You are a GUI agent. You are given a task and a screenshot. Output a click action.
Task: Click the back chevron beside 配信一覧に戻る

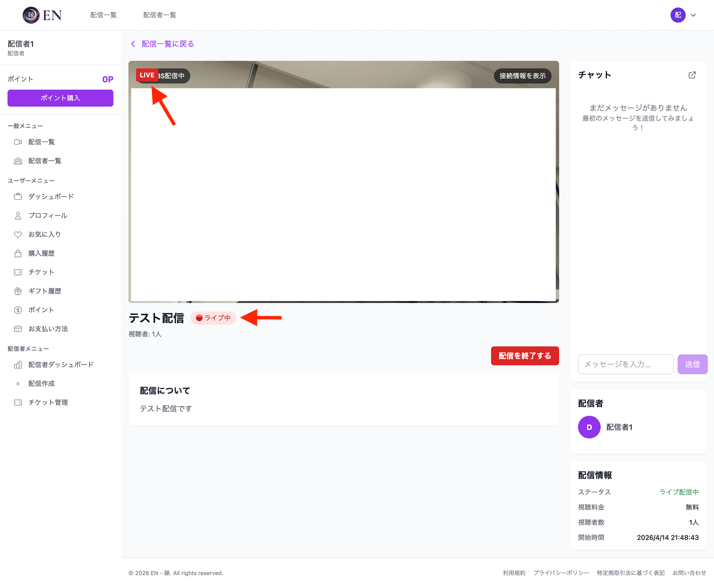[x=133, y=44]
